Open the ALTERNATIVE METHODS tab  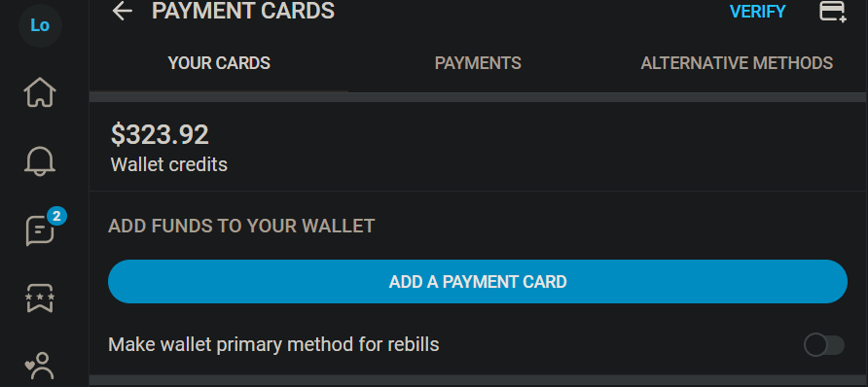click(x=737, y=63)
